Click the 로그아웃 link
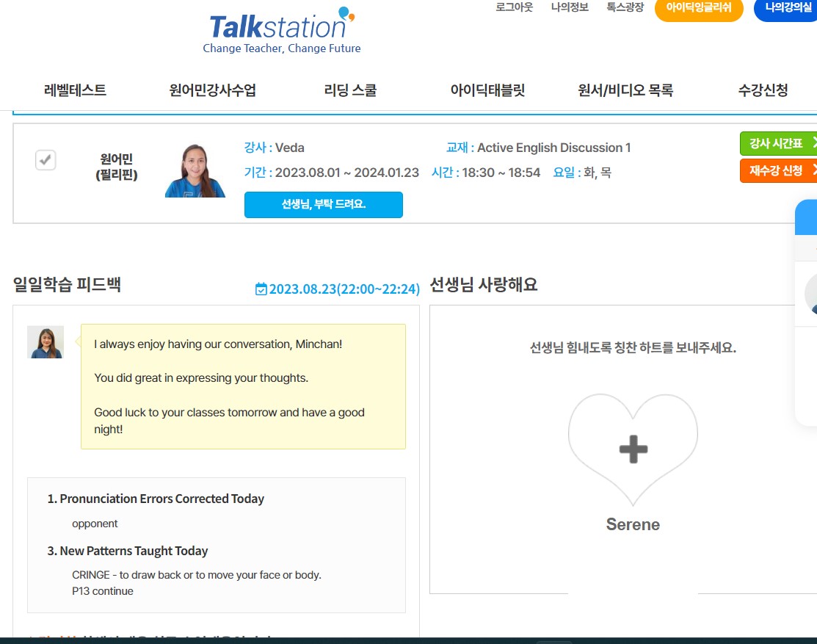 coord(514,7)
